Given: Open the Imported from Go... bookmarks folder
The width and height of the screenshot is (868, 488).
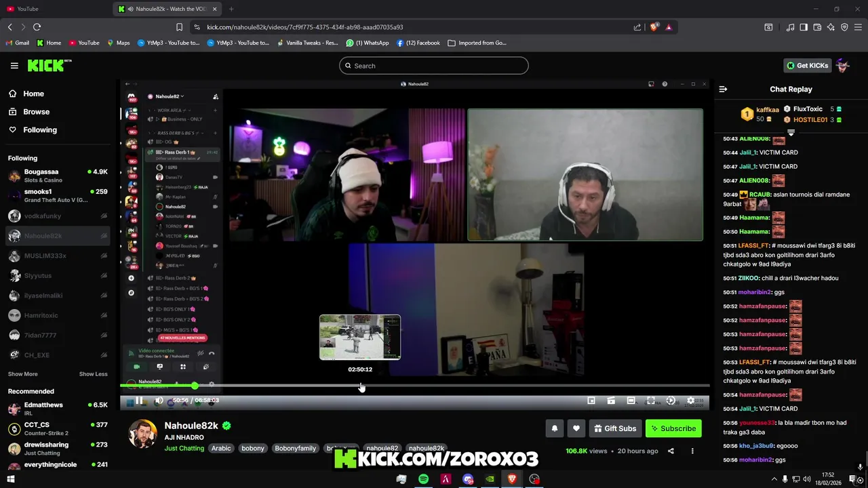Looking at the screenshot, I should 477,43.
